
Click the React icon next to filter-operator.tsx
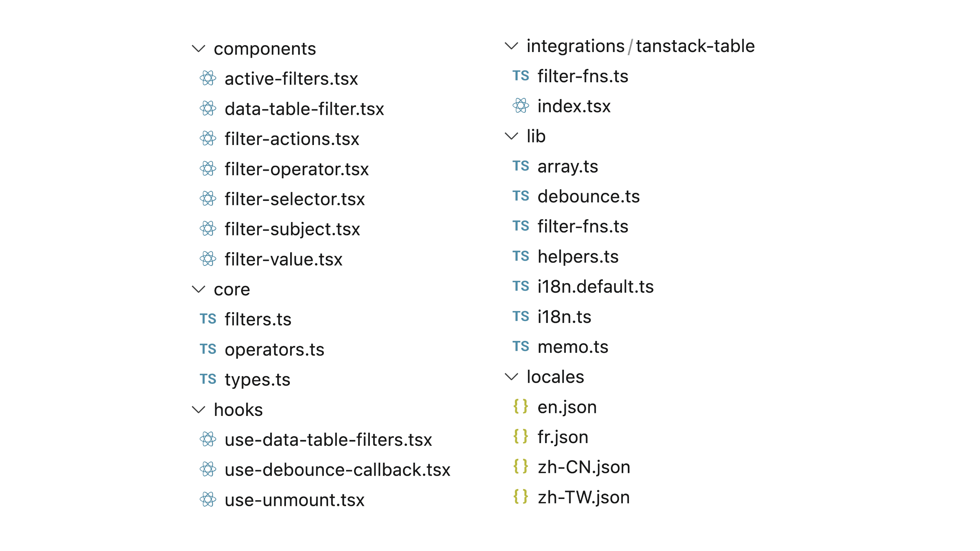pyautogui.click(x=208, y=169)
